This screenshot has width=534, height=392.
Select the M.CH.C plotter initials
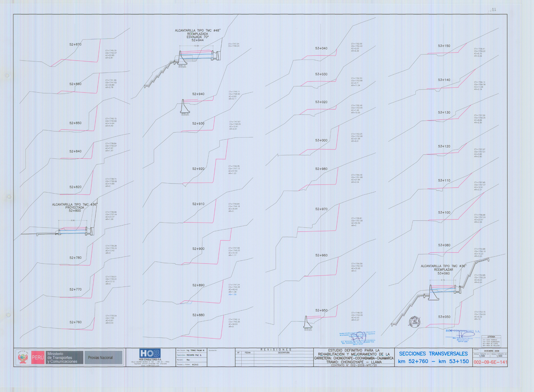pos(195,364)
